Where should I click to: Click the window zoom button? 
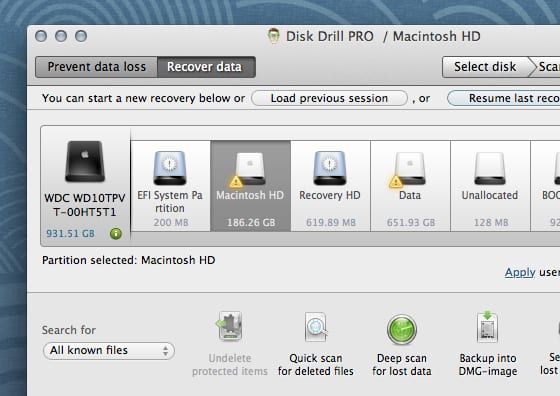(81, 36)
